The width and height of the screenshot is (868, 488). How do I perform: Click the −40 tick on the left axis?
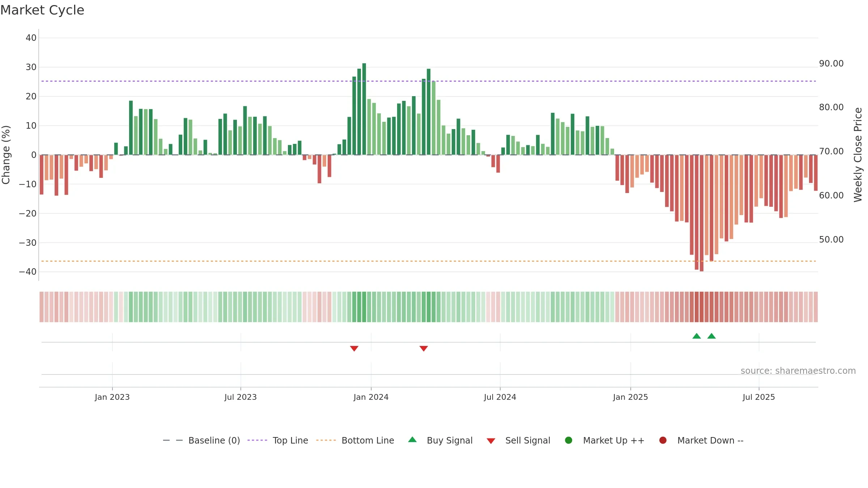[x=28, y=272]
